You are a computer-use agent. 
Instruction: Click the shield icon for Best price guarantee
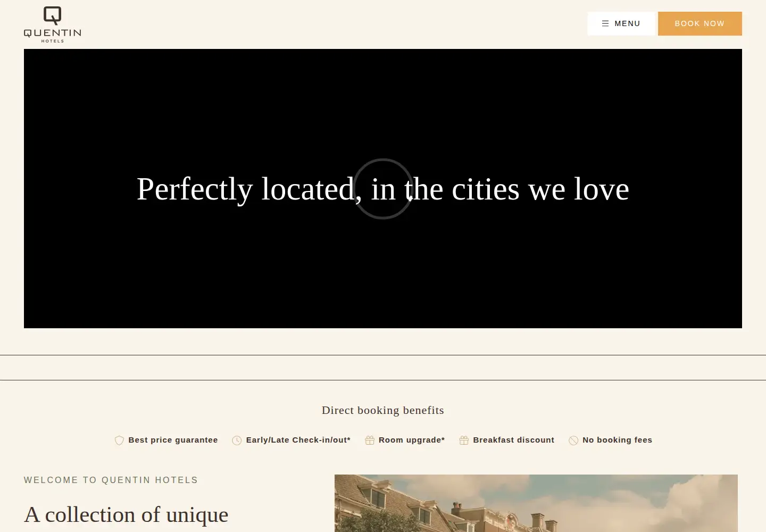[119, 440]
